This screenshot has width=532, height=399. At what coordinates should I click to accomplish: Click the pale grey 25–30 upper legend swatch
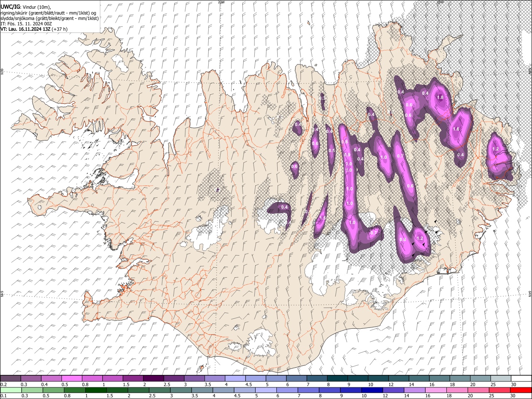tap(500, 378)
